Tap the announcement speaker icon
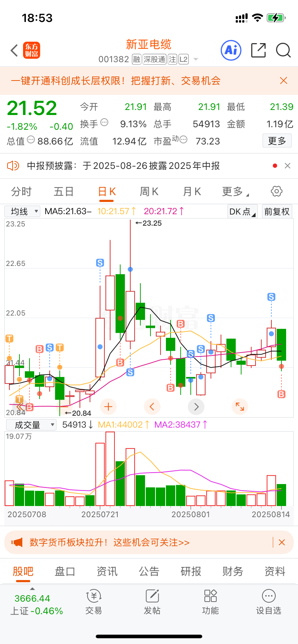The height and width of the screenshot is (644, 298). [13, 166]
